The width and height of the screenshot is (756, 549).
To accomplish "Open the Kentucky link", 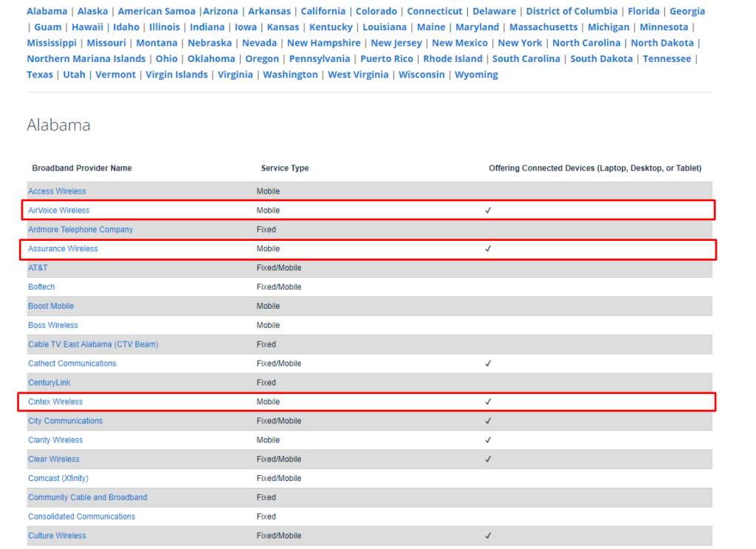I will pos(331,27).
